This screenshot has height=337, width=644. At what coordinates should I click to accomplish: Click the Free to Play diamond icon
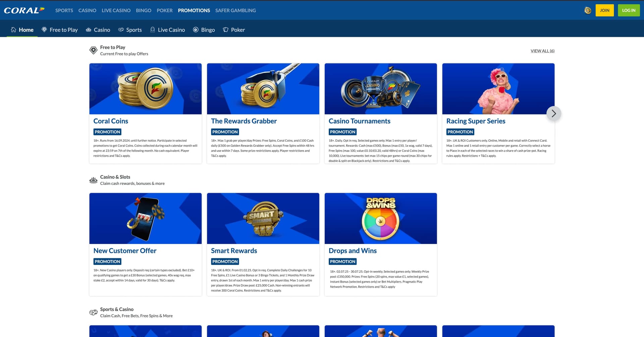click(x=44, y=30)
